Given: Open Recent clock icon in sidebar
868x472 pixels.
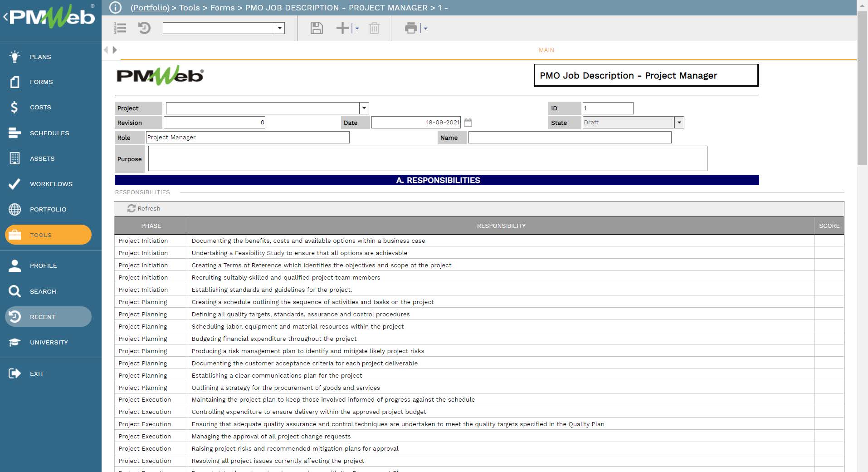Looking at the screenshot, I should point(15,317).
